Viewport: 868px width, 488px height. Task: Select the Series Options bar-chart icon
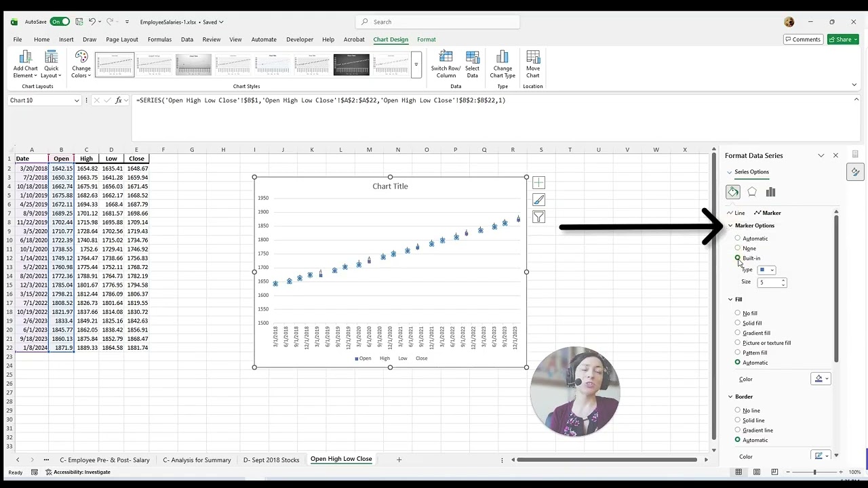click(770, 192)
